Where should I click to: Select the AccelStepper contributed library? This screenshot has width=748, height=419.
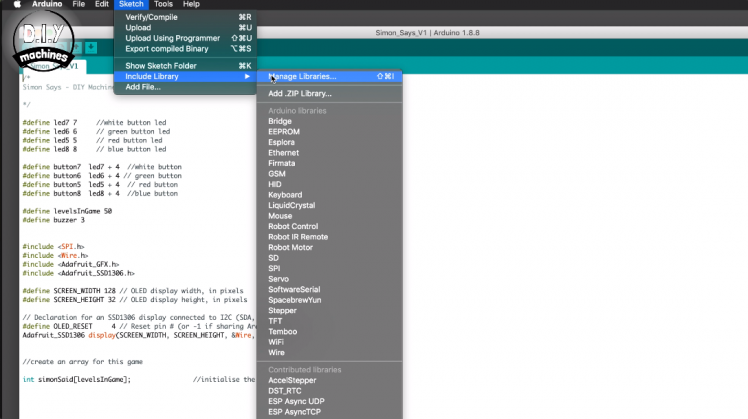(x=293, y=381)
